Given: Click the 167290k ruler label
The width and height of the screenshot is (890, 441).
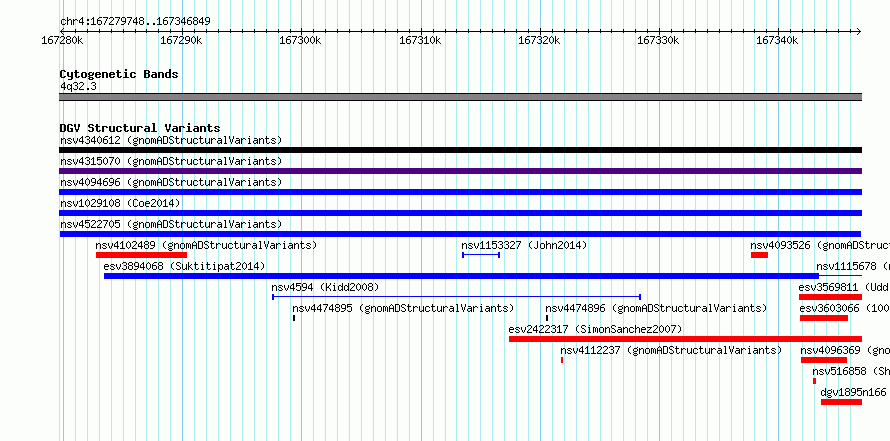Looking at the screenshot, I should [x=182, y=41].
